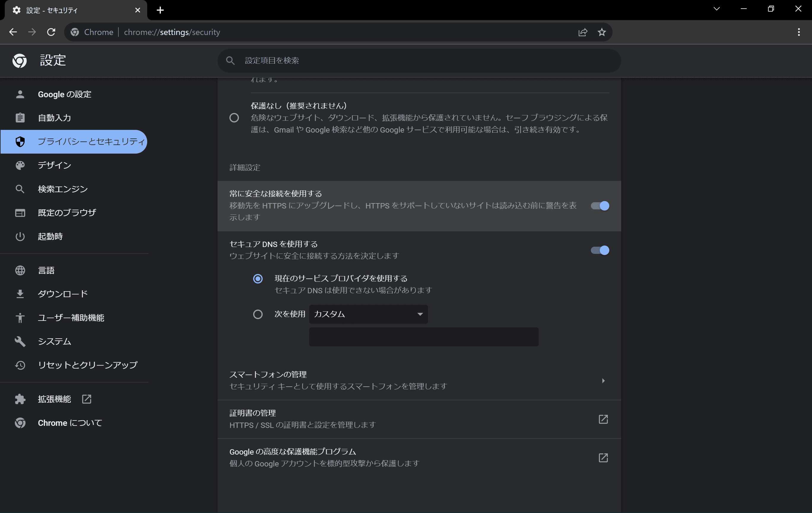The width and height of the screenshot is (812, 513).
Task: Toggle the セキュア DNS を使用する switch
Action: pyautogui.click(x=600, y=251)
